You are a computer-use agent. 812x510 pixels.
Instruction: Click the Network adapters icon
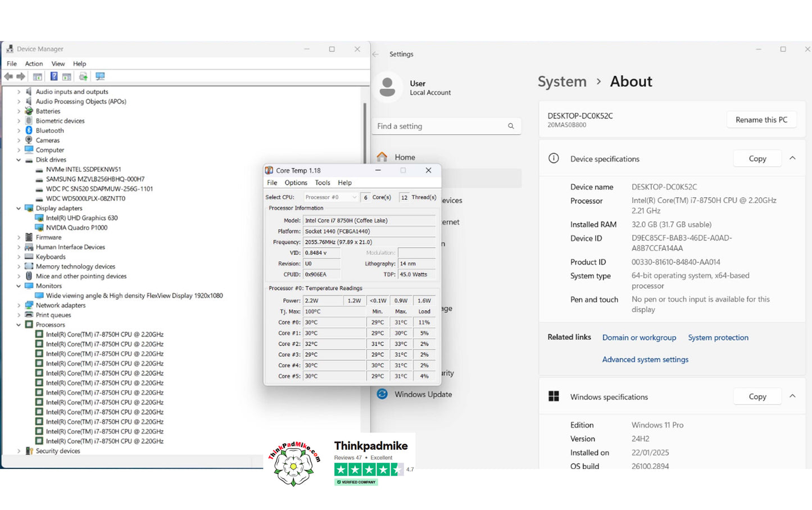[x=29, y=305]
